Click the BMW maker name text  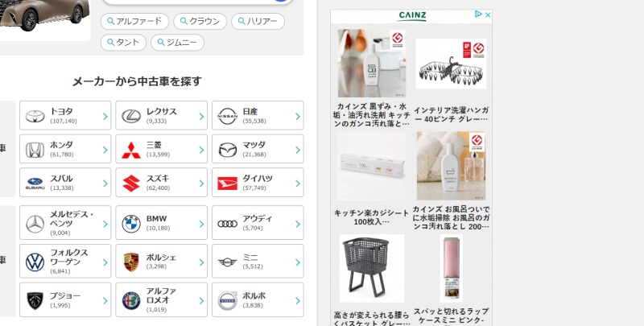(x=156, y=219)
